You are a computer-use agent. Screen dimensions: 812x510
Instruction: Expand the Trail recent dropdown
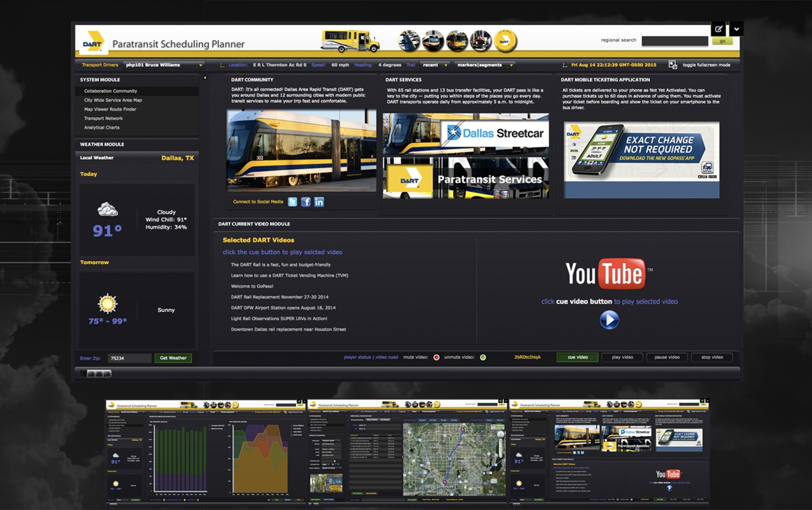(x=445, y=65)
